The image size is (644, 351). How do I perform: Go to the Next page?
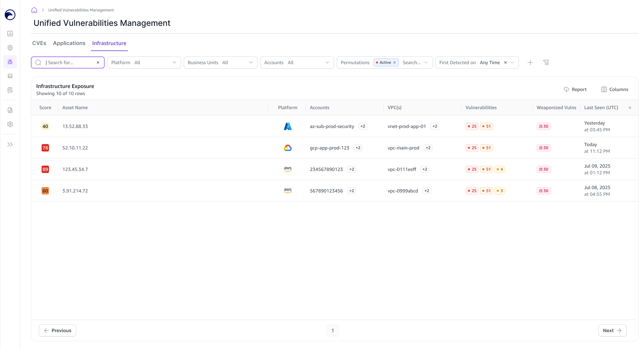tap(612, 331)
